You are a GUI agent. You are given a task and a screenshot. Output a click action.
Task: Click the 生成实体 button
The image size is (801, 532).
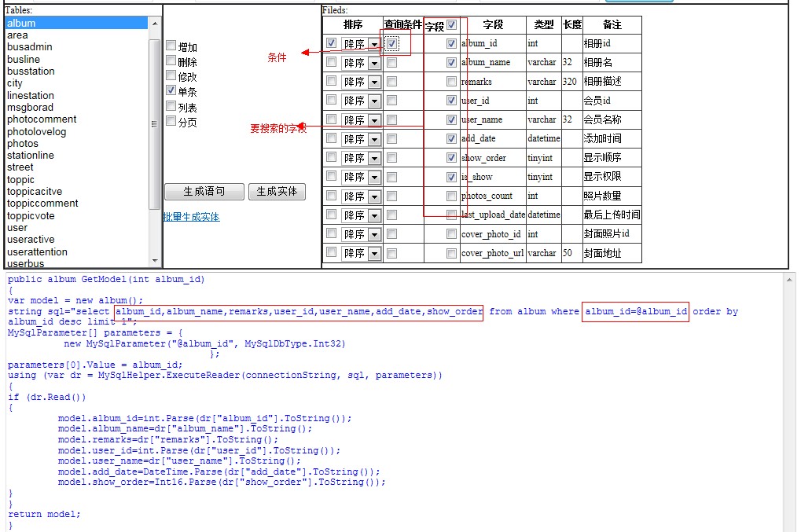(x=277, y=192)
